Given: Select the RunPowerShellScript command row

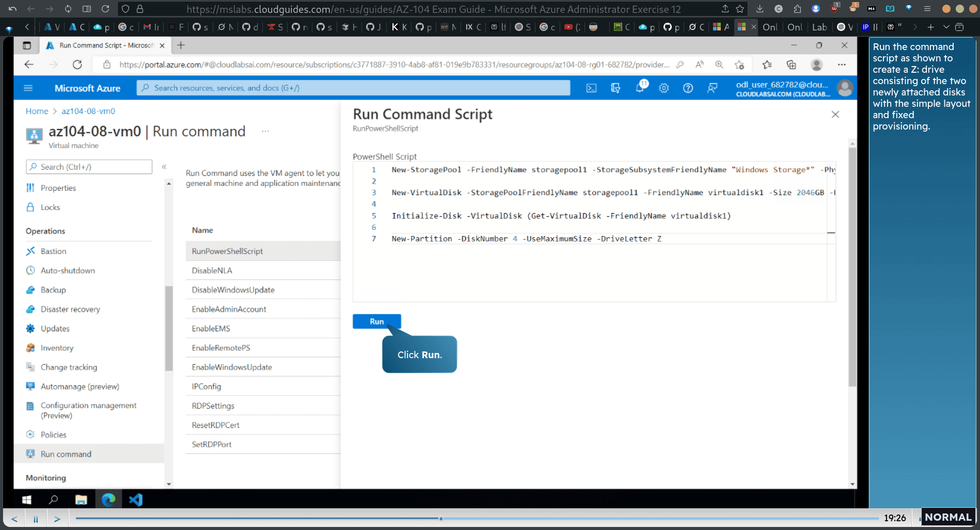Looking at the screenshot, I should click(x=263, y=251).
